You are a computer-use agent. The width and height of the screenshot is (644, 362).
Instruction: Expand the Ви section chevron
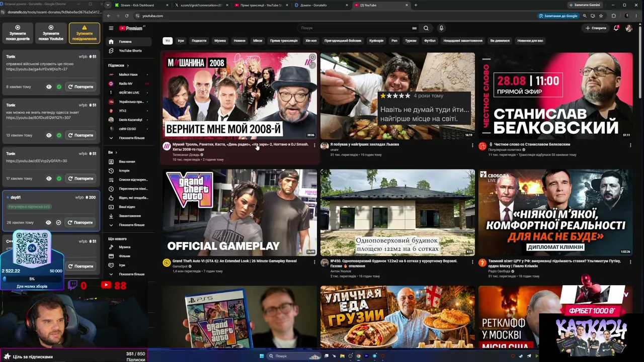[x=116, y=152]
